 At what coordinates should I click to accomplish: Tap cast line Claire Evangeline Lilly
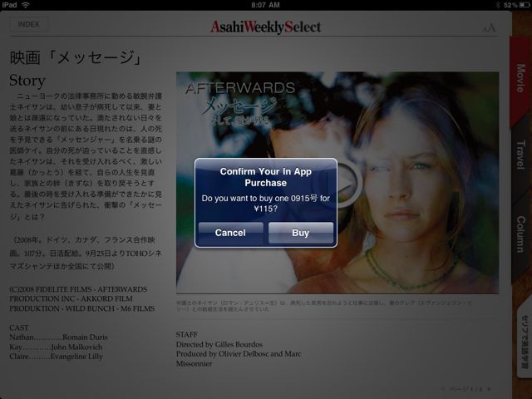[56, 357]
